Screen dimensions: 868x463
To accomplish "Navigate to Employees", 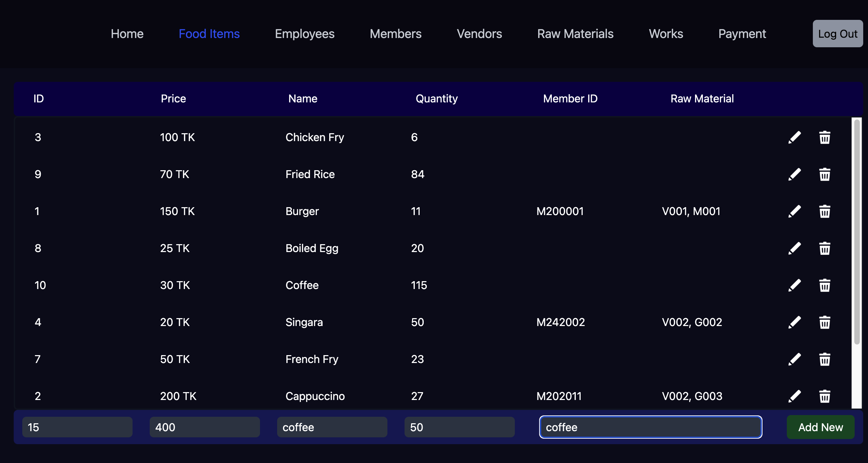I will coord(305,34).
